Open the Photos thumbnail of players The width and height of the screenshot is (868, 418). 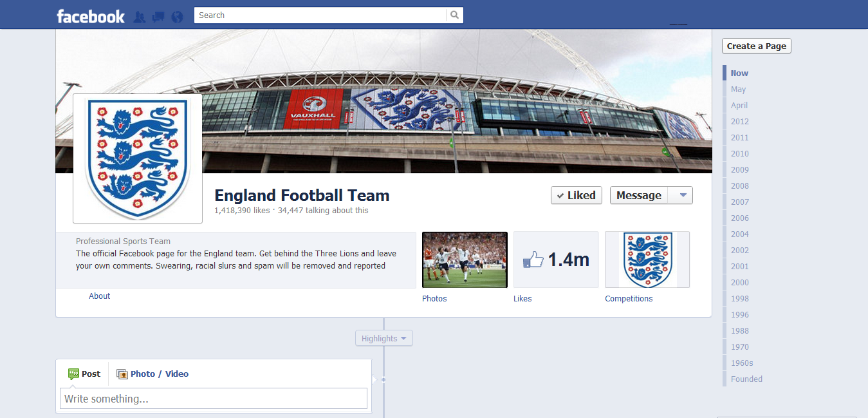(x=465, y=260)
